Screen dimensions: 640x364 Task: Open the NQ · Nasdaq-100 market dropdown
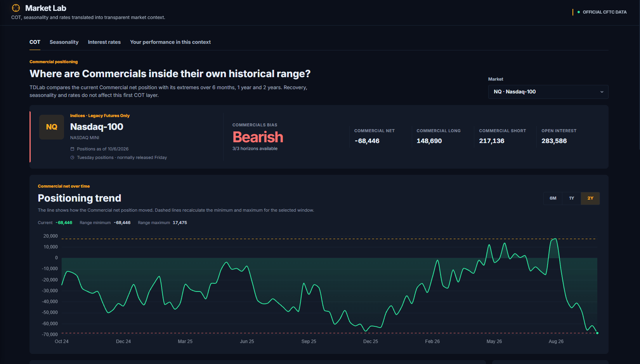(548, 92)
